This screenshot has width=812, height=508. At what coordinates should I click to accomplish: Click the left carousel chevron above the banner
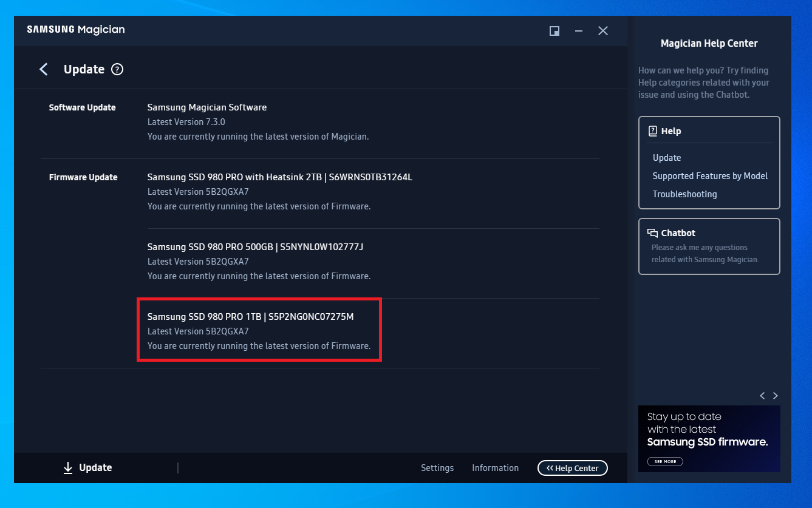[762, 396]
